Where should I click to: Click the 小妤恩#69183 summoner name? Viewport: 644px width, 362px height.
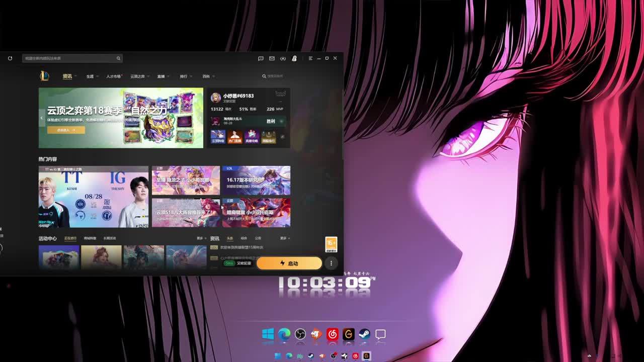tap(238, 96)
